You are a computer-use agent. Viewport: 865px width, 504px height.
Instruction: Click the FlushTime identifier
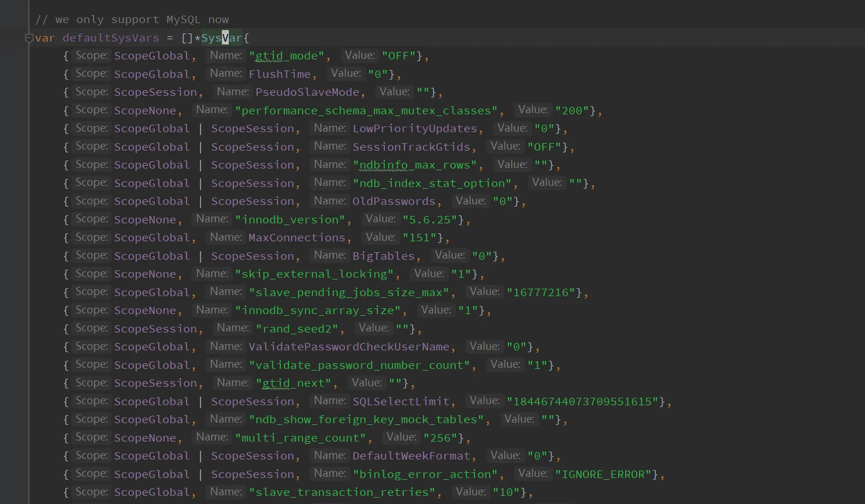280,74
